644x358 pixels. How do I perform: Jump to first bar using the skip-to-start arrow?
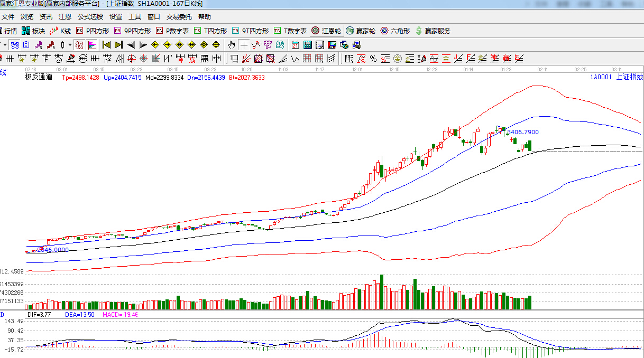[x=106, y=45]
